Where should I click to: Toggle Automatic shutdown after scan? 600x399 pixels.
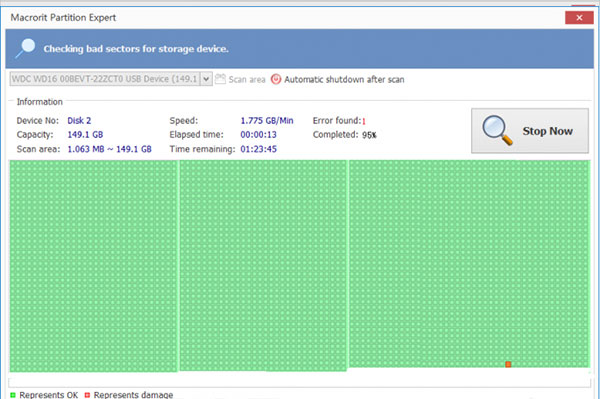(x=344, y=80)
